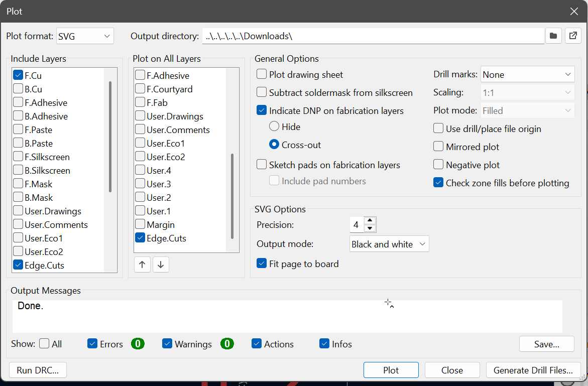Save output messages with Save button

[x=546, y=344]
